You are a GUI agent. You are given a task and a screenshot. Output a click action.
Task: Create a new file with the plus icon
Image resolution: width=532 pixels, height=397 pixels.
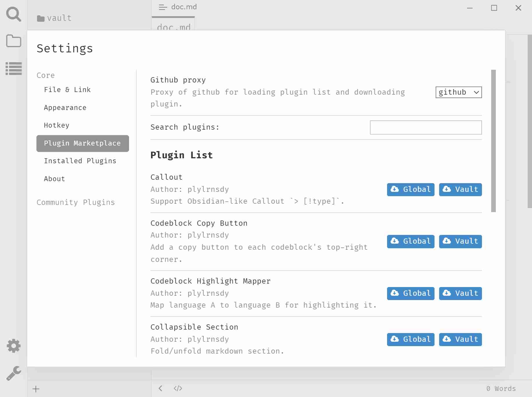coord(36,389)
